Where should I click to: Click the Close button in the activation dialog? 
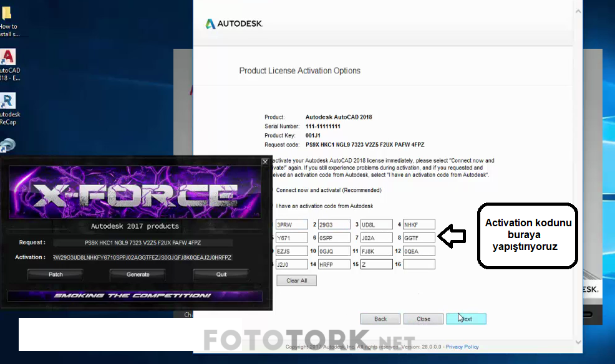[424, 319]
